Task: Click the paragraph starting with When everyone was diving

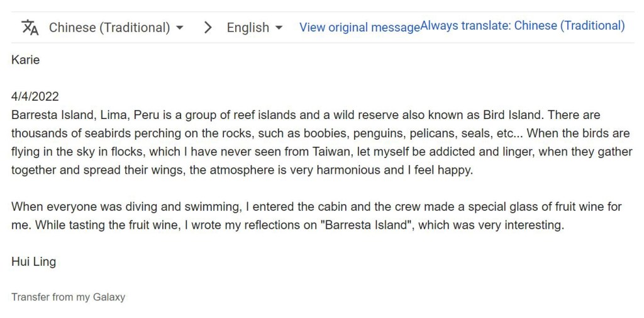Action: point(252,215)
